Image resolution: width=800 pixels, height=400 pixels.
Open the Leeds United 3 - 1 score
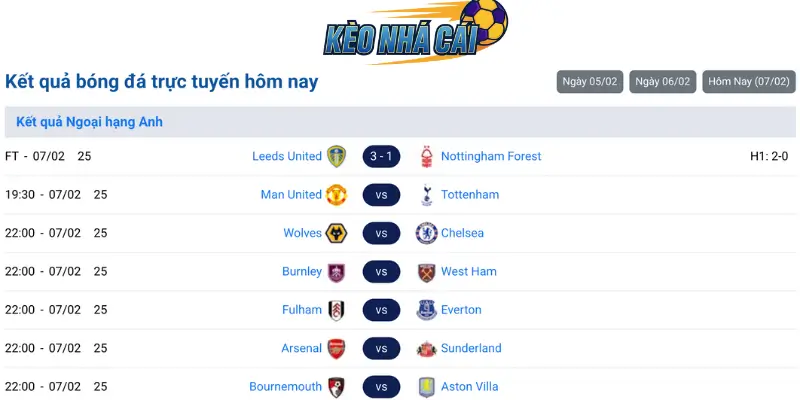(382, 156)
